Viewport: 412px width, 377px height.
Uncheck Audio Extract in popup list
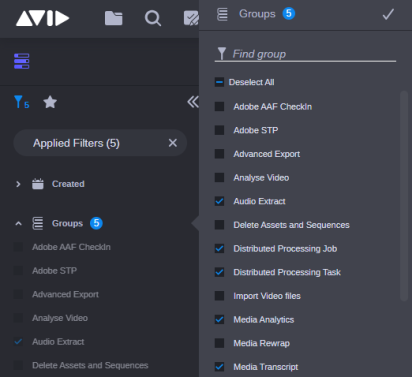219,201
